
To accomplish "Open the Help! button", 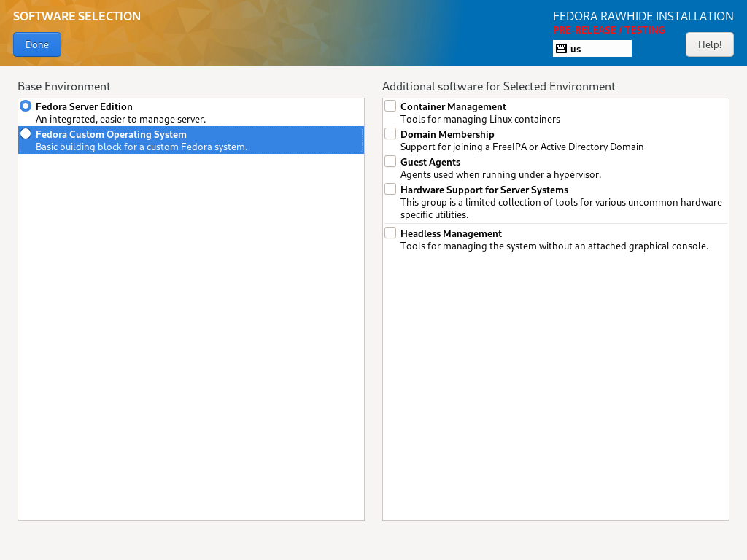I will (x=709, y=44).
